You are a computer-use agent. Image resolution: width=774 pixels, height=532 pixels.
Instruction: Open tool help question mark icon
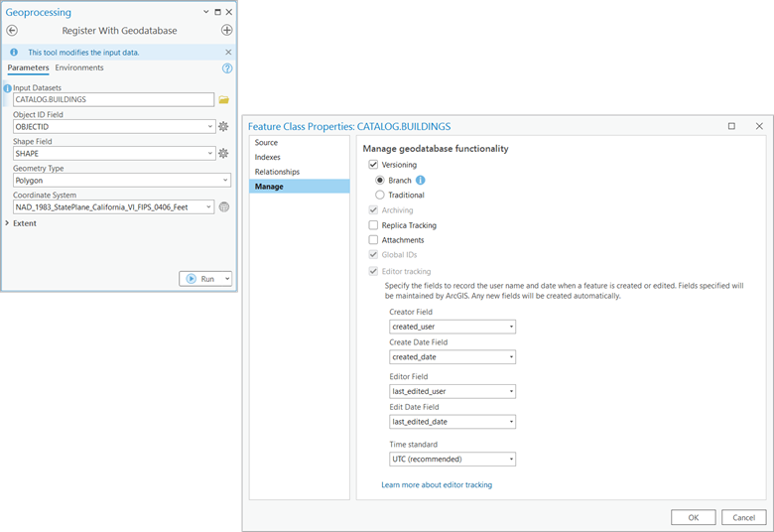227,68
